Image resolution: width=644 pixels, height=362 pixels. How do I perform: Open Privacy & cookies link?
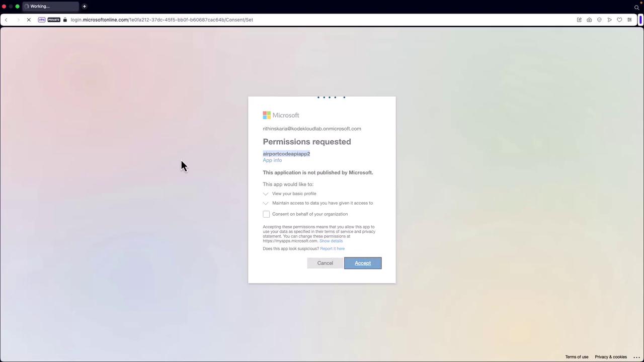coord(611,357)
